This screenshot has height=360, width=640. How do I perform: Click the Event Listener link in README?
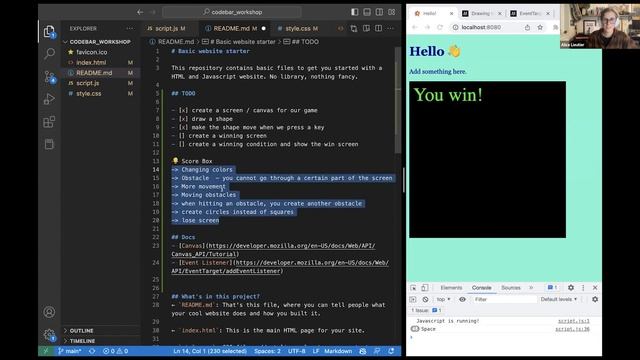tap(280, 267)
